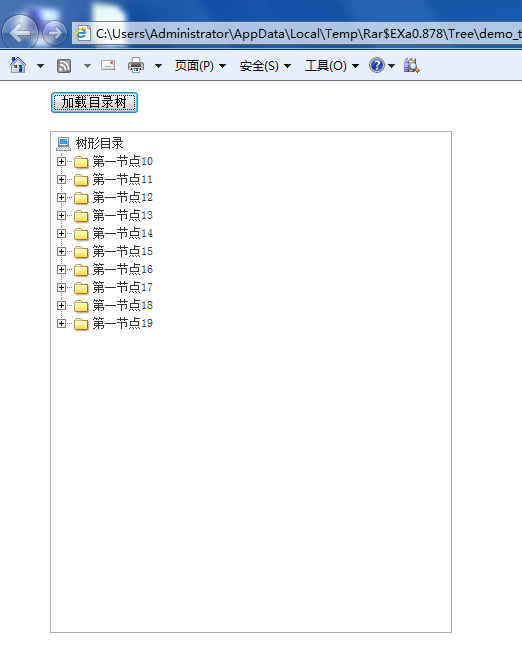Viewport: 522px width, 658px height.
Task: Select the 第一节点15 label
Action: click(123, 252)
